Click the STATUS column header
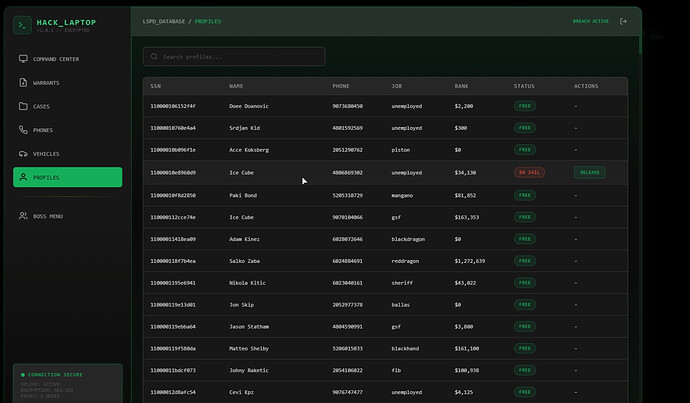 click(524, 86)
